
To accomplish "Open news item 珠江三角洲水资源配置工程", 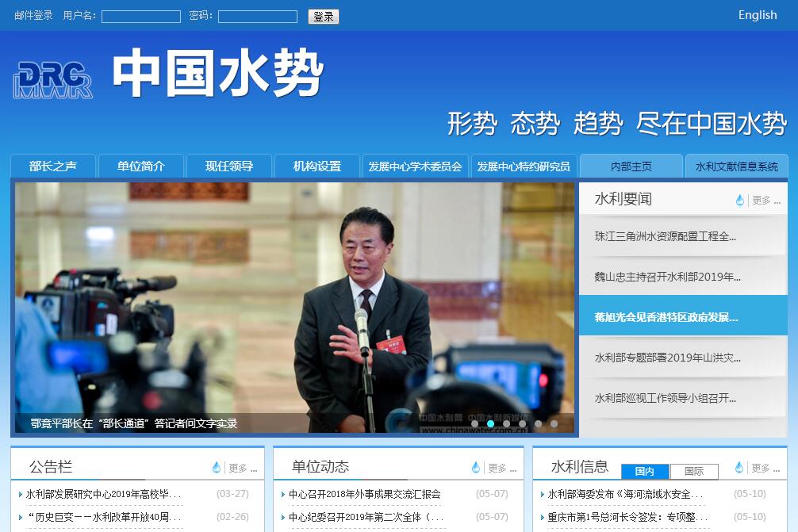I will 666,236.
